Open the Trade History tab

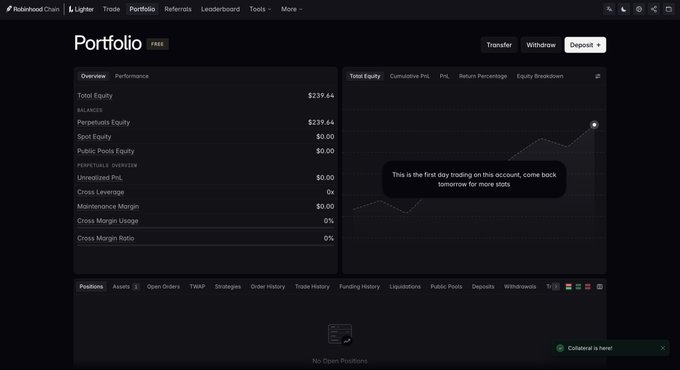pos(312,287)
